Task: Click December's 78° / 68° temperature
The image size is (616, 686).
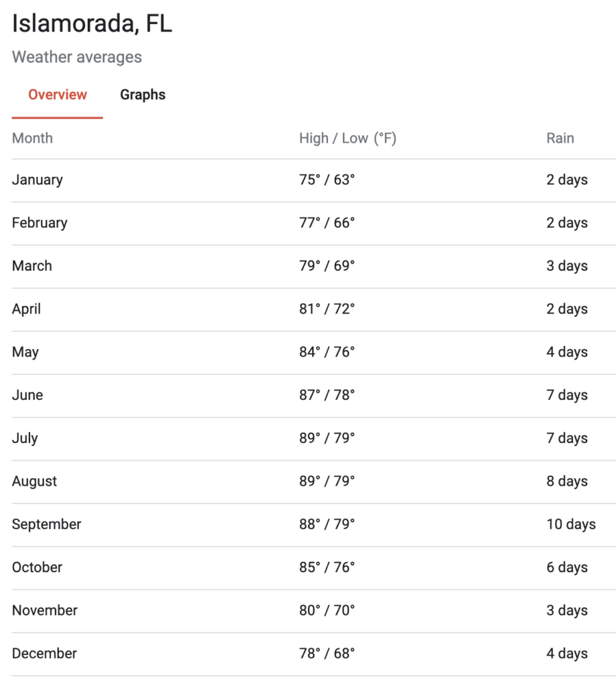Action: (327, 654)
